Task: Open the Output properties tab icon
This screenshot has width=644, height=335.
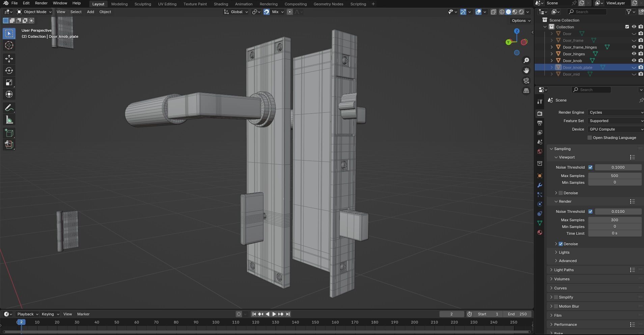Action: pyautogui.click(x=540, y=123)
